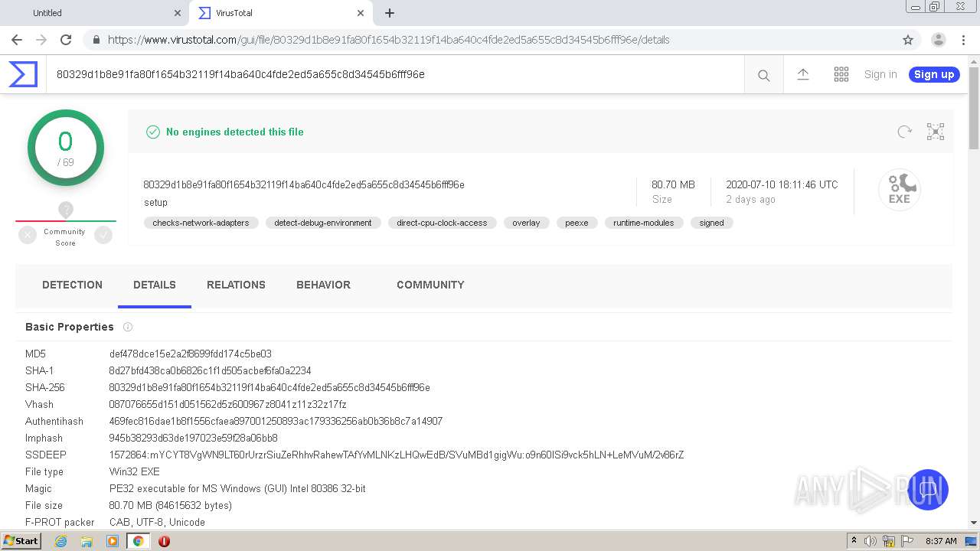Click the browser address bar URL
The height and width of the screenshot is (551, 980).
tap(388, 40)
